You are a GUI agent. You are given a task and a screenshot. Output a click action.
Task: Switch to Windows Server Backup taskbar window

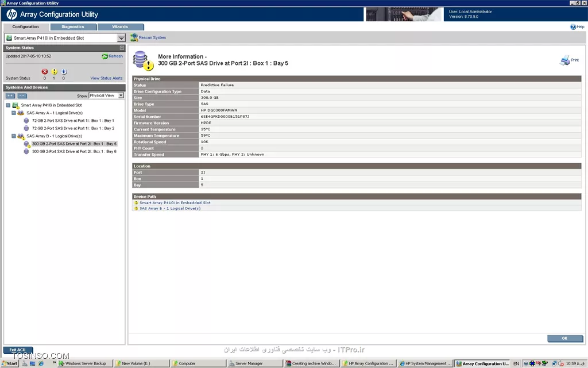(84, 363)
